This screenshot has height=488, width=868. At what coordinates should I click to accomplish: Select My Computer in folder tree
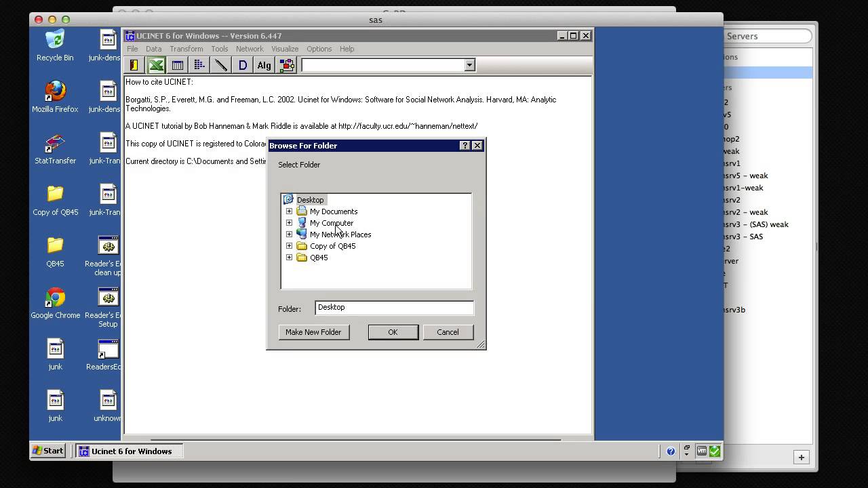[332, 223]
